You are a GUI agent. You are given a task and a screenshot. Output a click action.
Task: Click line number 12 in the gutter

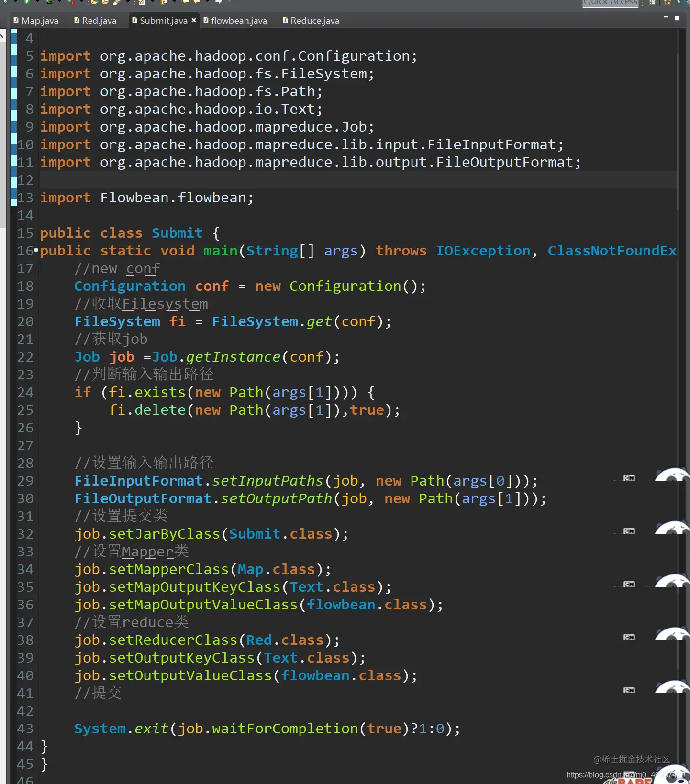coord(25,180)
